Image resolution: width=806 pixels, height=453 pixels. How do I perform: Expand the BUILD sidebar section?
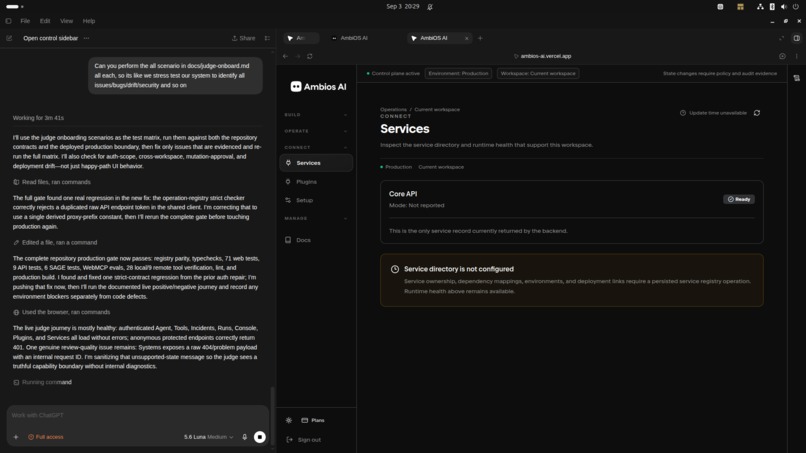pyautogui.click(x=316, y=115)
